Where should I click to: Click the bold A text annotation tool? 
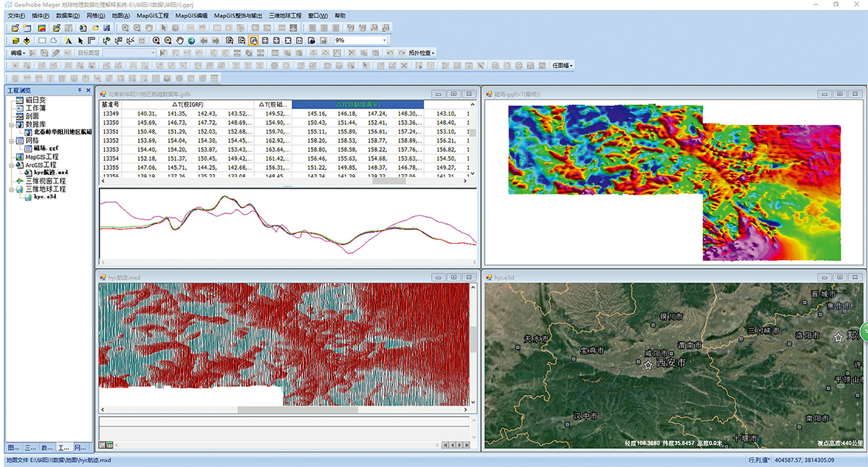pyautogui.click(x=68, y=40)
